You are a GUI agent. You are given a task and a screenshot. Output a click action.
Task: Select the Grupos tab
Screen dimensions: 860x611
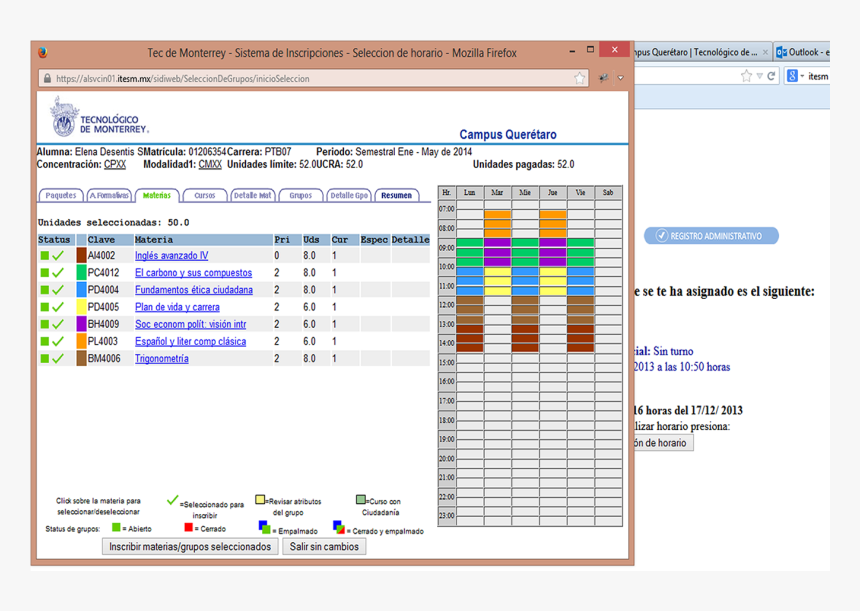coord(300,196)
